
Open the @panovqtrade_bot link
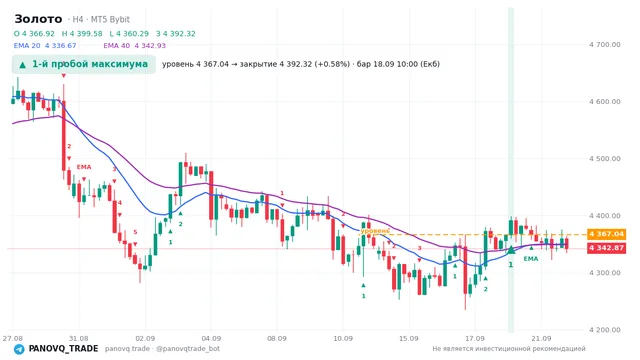pyautogui.click(x=188, y=349)
